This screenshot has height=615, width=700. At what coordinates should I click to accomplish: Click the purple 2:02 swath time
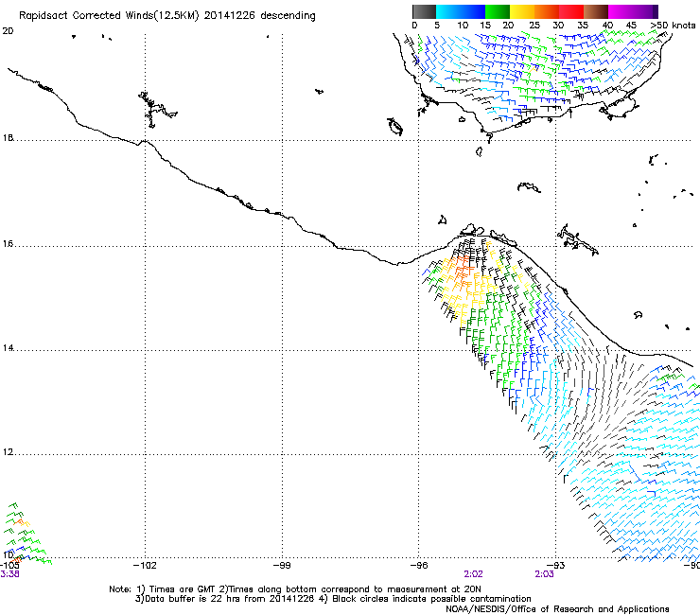coord(473,574)
